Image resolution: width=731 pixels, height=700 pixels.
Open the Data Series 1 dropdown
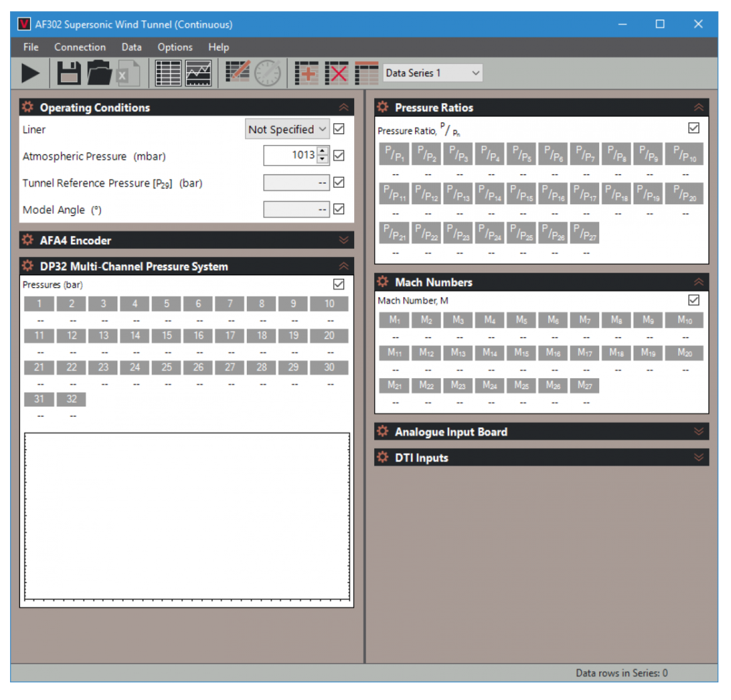coord(433,74)
